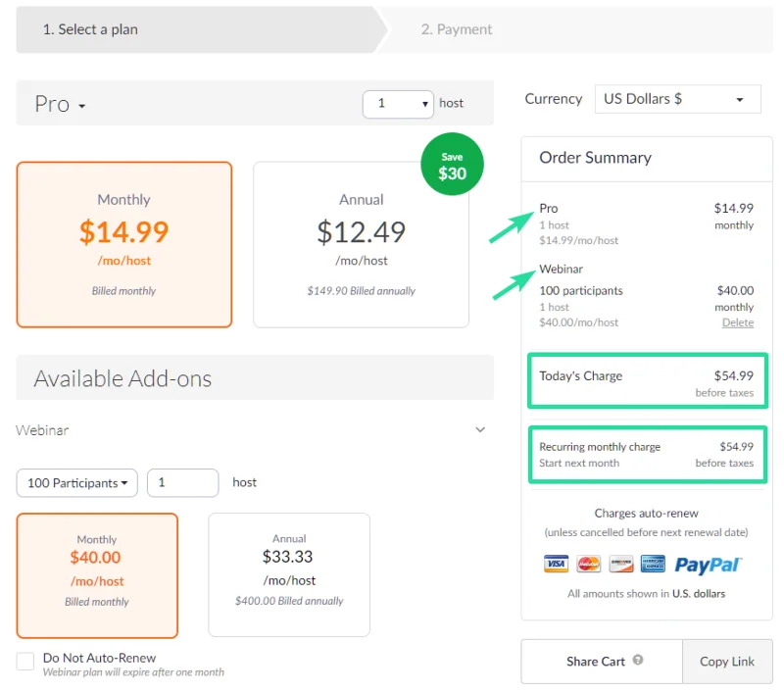The width and height of the screenshot is (784, 692).
Task: Click the Visa card icon
Action: pyautogui.click(x=556, y=564)
